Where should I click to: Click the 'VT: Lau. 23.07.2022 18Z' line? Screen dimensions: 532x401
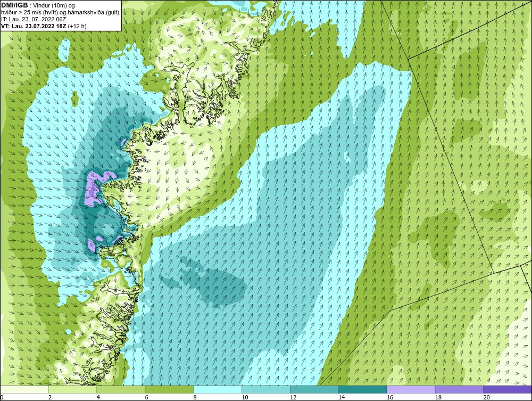click(34, 26)
